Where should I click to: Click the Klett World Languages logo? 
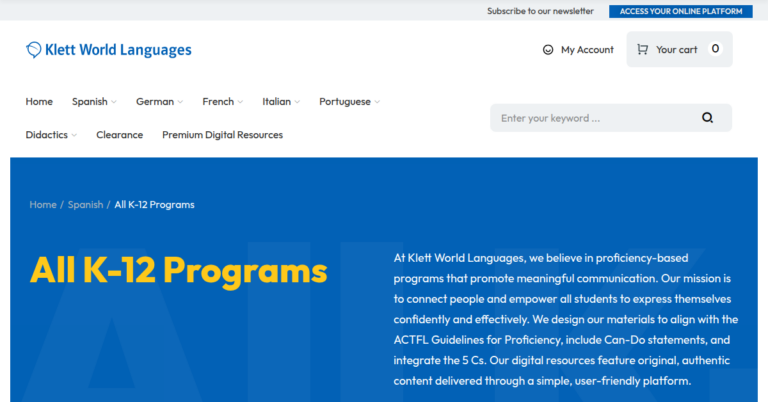pyautogui.click(x=109, y=49)
